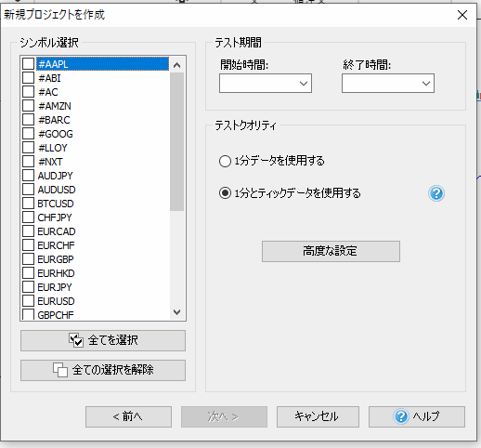This screenshot has height=448, width=481.
Task: Click the symbol list scroll-up arrow
Action: [177, 65]
